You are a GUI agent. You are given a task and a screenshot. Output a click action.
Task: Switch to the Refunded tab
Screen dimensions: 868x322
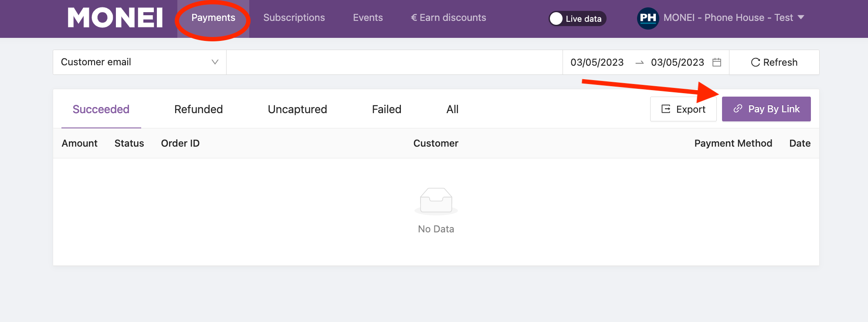[x=199, y=109]
